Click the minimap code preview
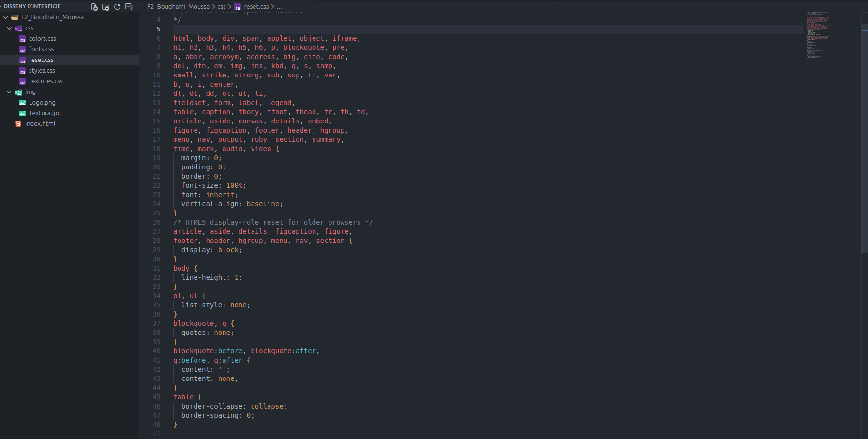 tap(818, 34)
